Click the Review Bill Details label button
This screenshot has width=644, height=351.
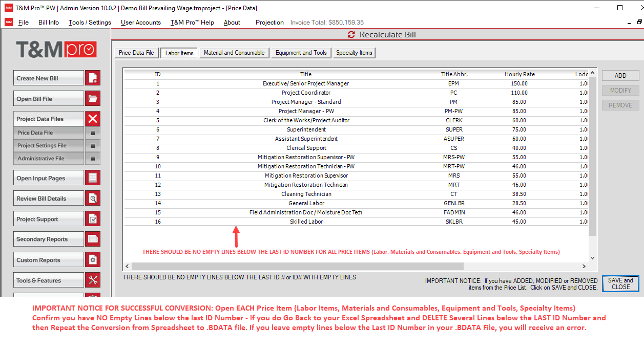(x=48, y=199)
